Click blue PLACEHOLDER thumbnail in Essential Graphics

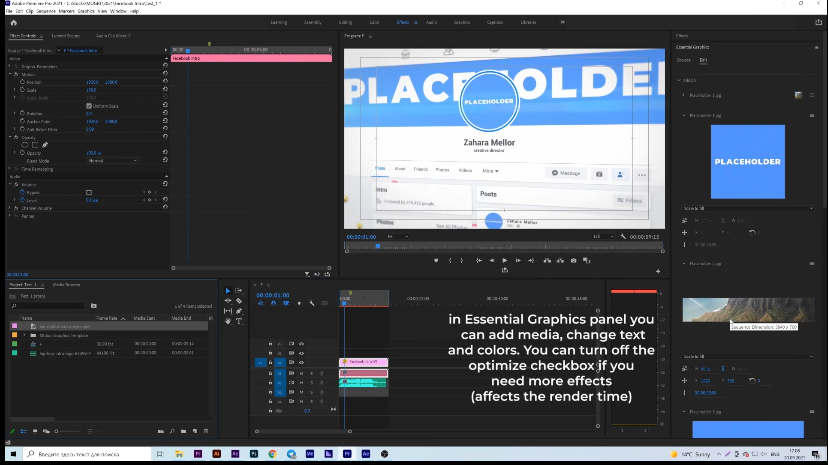click(x=748, y=162)
